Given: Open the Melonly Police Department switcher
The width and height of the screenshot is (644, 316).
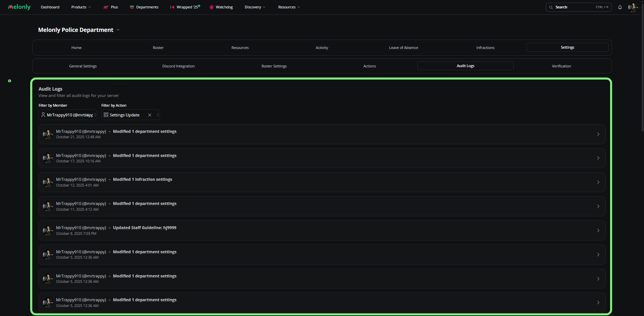Looking at the screenshot, I should pyautogui.click(x=79, y=30).
